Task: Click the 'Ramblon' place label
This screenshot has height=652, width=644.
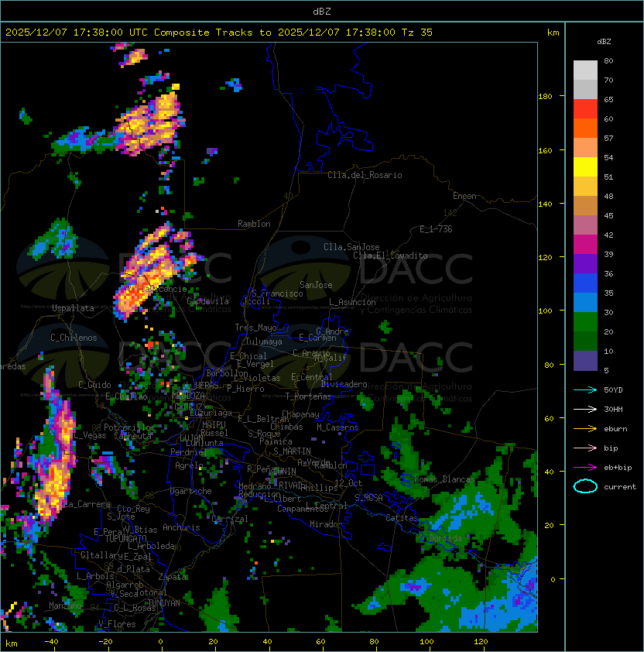Action: tap(254, 224)
